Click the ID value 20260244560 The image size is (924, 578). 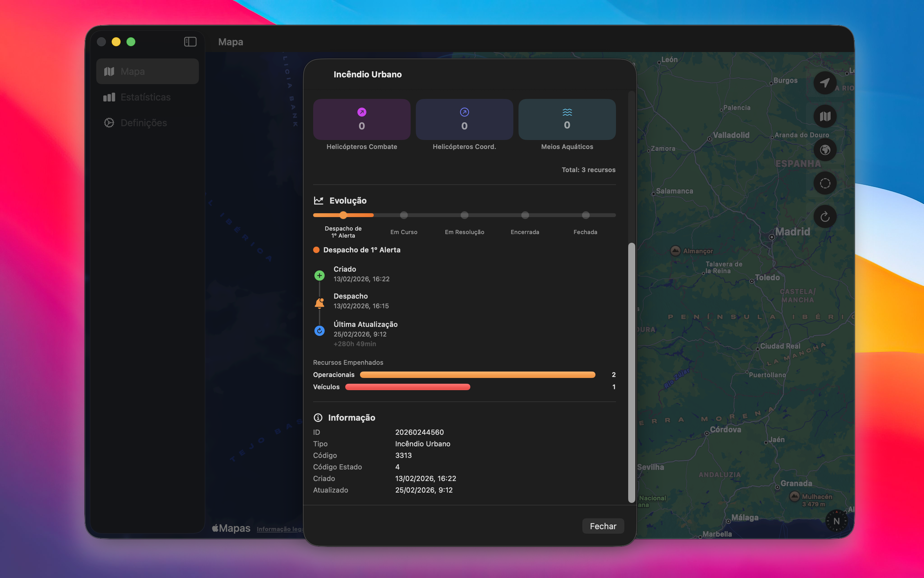coord(419,432)
